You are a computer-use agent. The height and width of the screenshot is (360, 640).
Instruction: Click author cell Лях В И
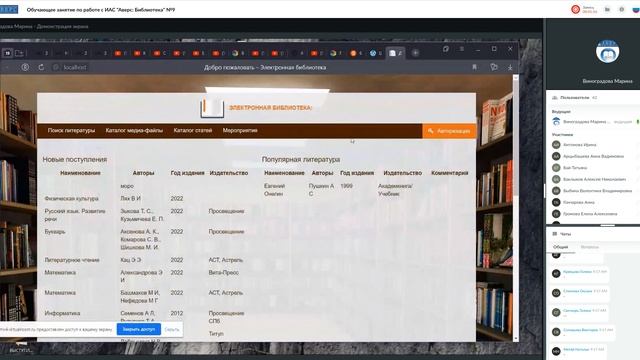(131, 198)
